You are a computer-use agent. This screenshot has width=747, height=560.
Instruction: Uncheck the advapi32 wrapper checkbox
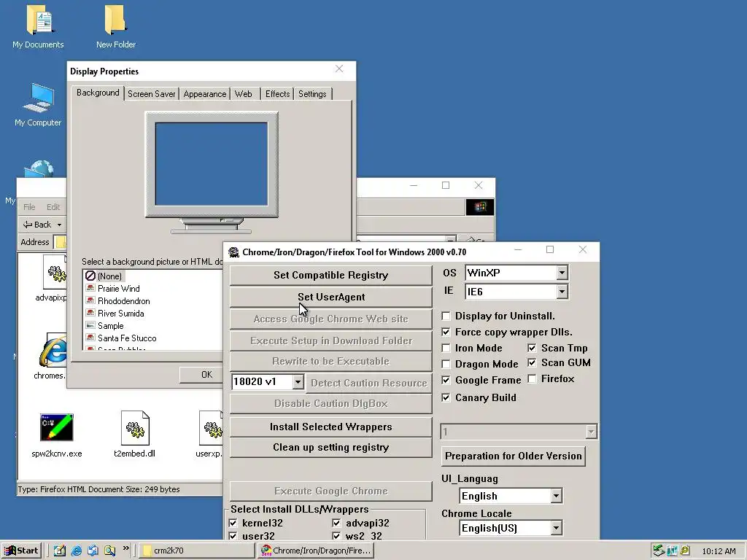pos(337,523)
